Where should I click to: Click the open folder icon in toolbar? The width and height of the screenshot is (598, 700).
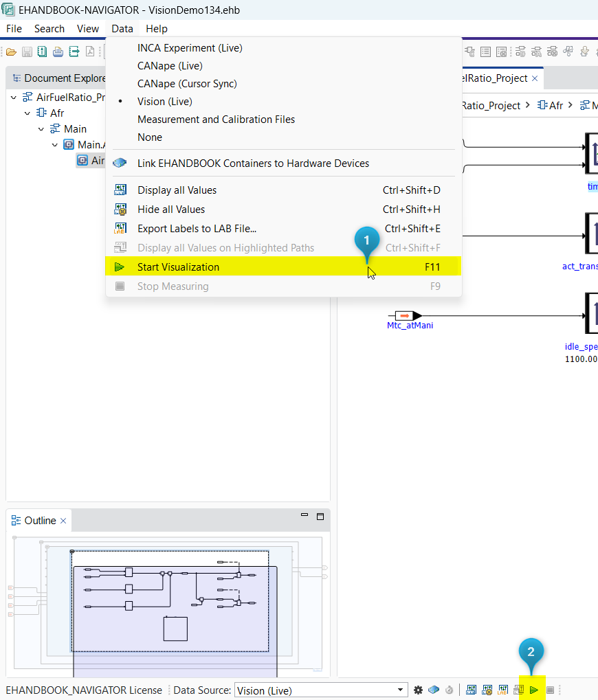[11, 52]
